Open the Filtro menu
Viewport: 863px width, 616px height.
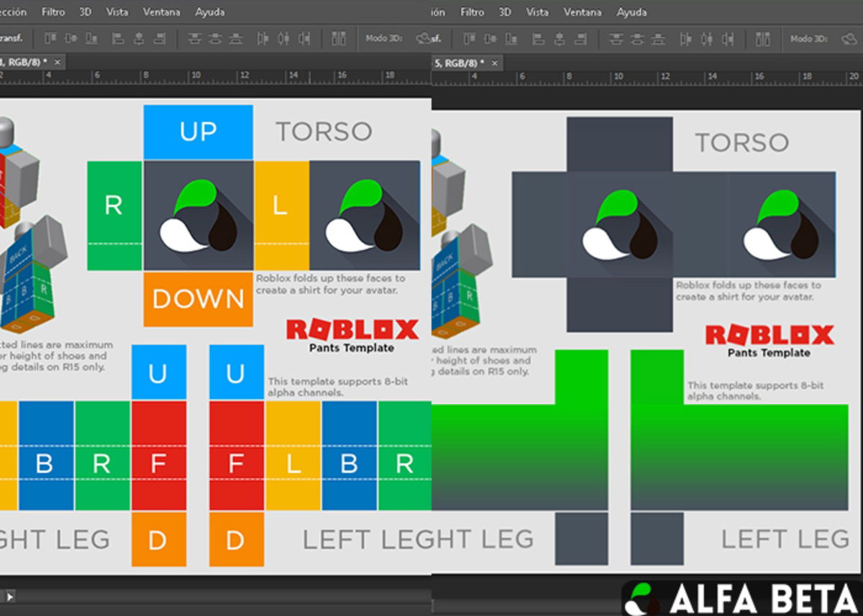(54, 12)
